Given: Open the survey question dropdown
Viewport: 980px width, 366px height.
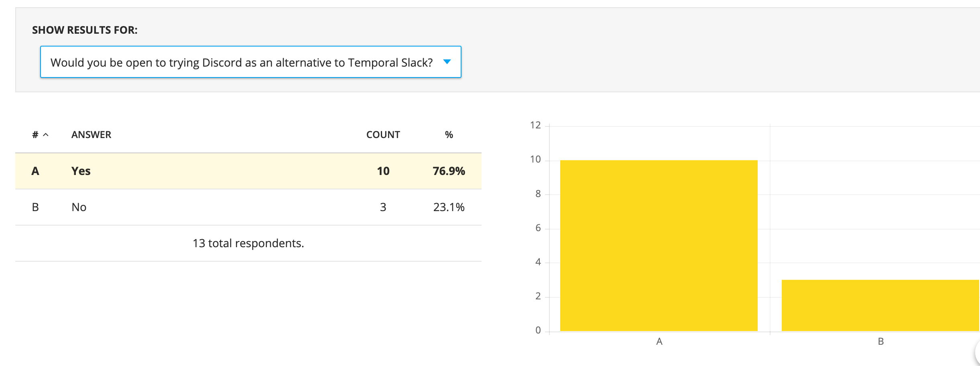Looking at the screenshot, I should (250, 62).
